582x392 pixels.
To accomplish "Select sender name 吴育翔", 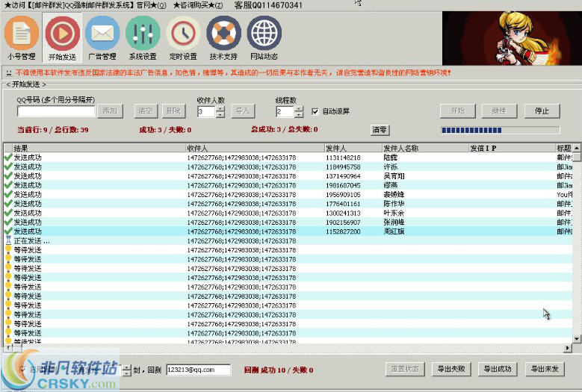I will tap(394, 176).
